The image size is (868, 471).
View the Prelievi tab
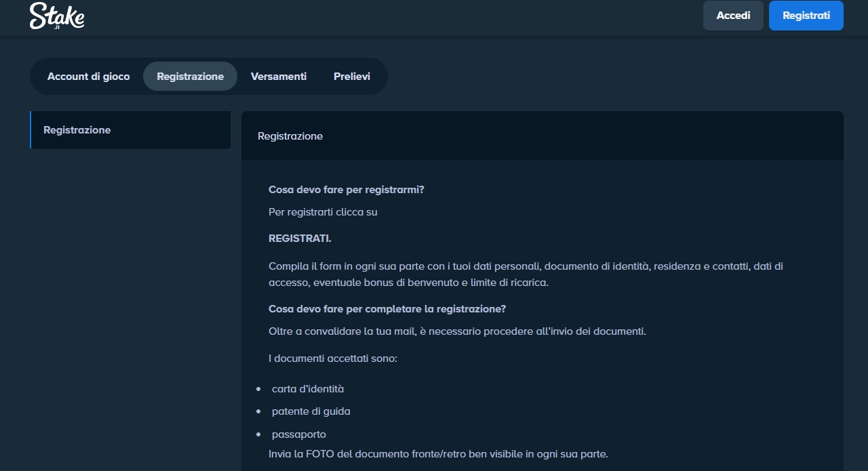pyautogui.click(x=351, y=76)
